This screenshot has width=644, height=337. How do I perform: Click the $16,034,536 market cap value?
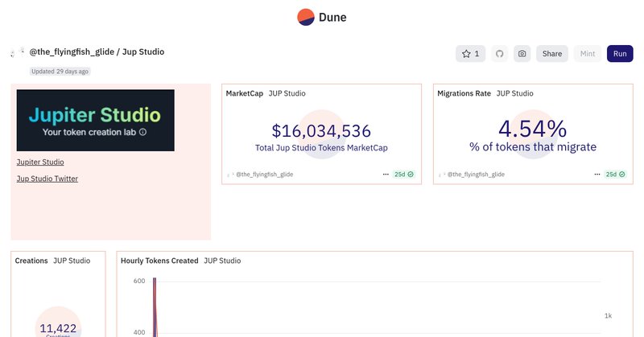tap(321, 131)
